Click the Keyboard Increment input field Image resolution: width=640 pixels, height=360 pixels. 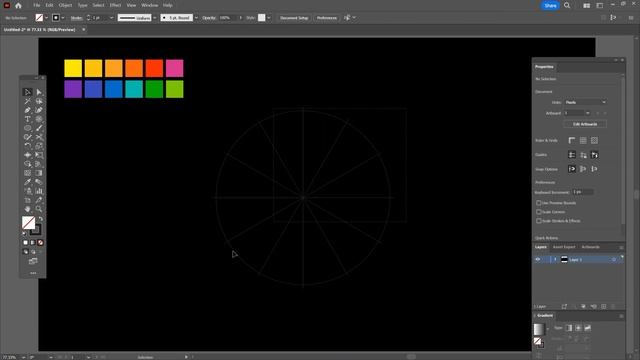tap(582, 192)
